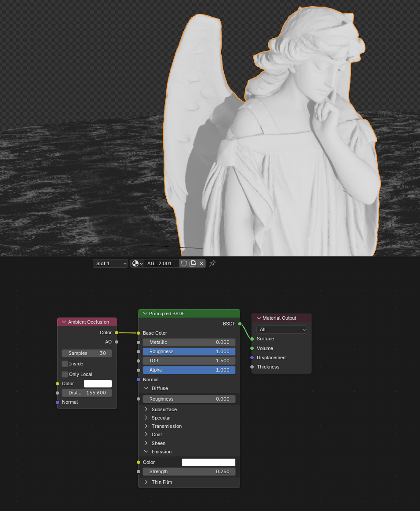The width and height of the screenshot is (420, 511).
Task: Open the Emission Color white swatch
Action: click(x=208, y=462)
